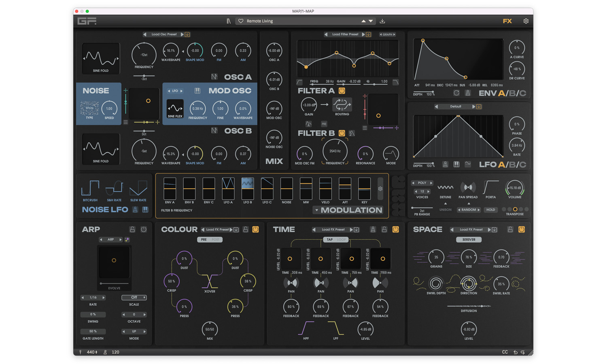
Task: Select next preset with down triangle
Action: click(x=371, y=21)
